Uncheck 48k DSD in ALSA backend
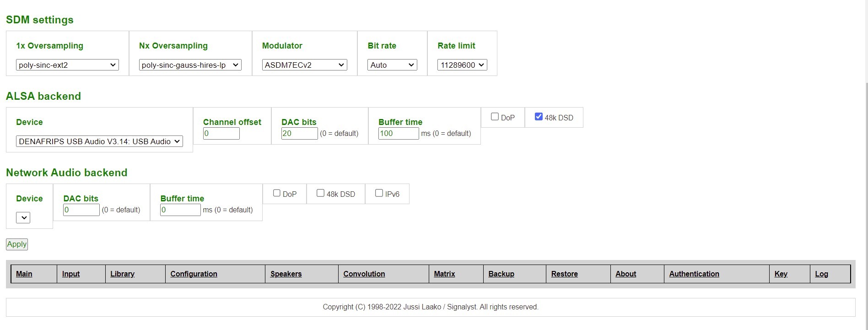868x330 pixels. (539, 117)
